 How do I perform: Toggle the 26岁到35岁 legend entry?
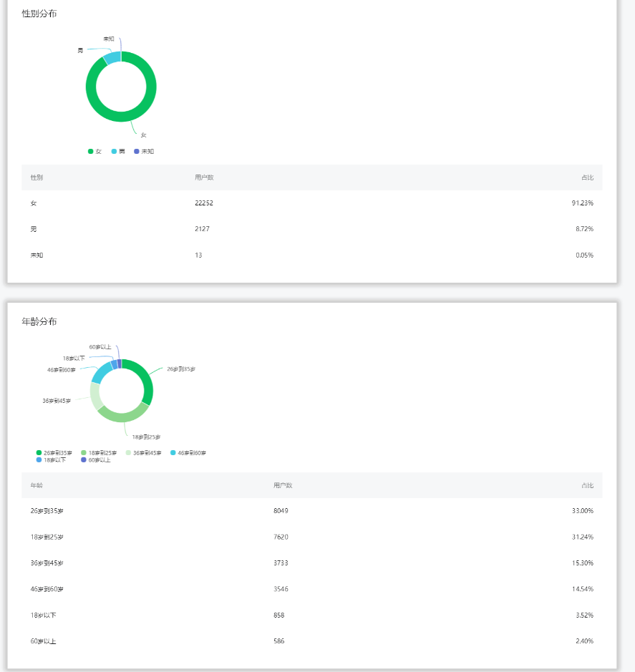tap(54, 452)
